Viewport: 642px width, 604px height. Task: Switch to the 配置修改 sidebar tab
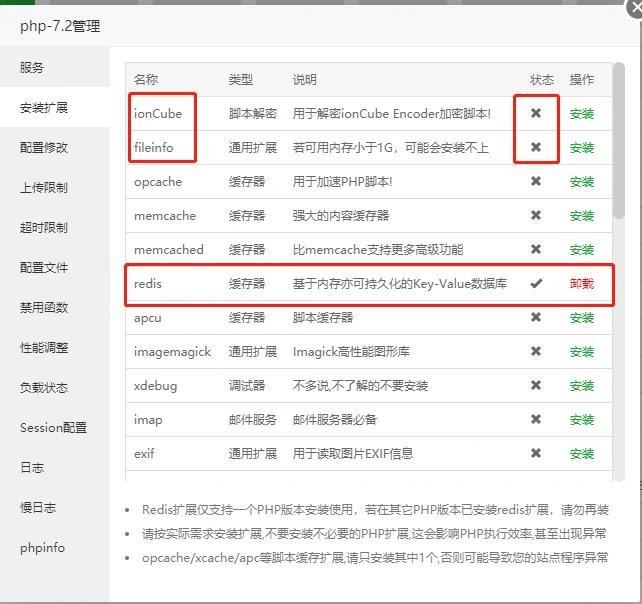click(x=44, y=147)
